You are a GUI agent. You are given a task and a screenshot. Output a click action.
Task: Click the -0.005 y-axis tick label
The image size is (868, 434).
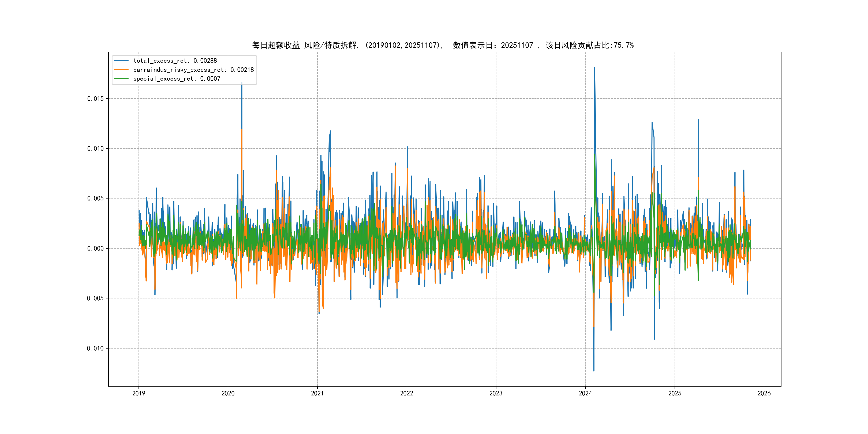pos(94,298)
